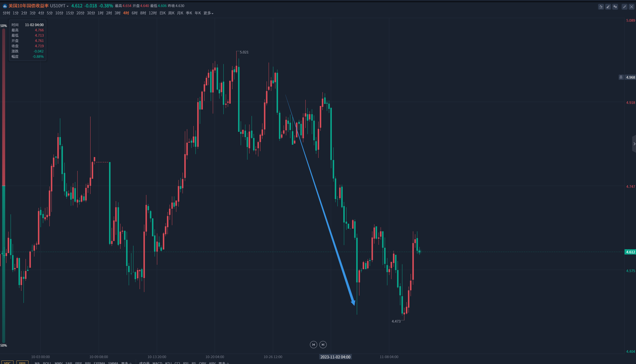Viewport: 636px width, 364px height.
Task: Jump to previous bar playback button
Action: [x=313, y=345]
